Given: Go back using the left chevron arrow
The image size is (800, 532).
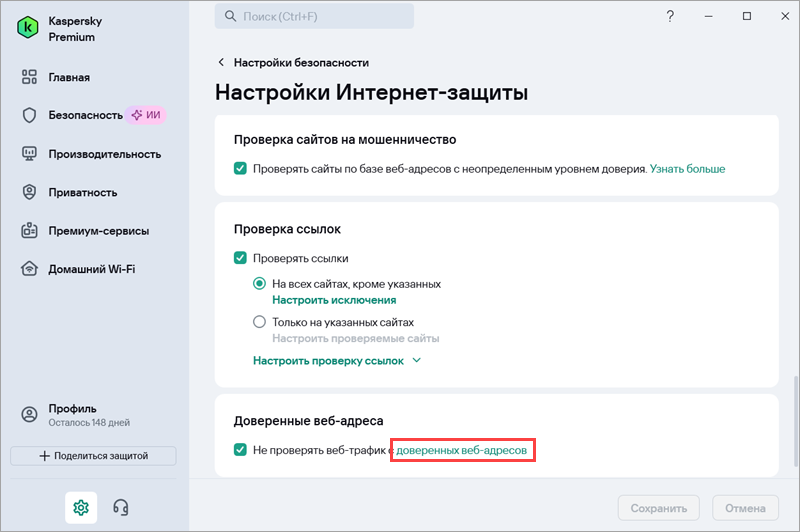Looking at the screenshot, I should click(x=221, y=62).
